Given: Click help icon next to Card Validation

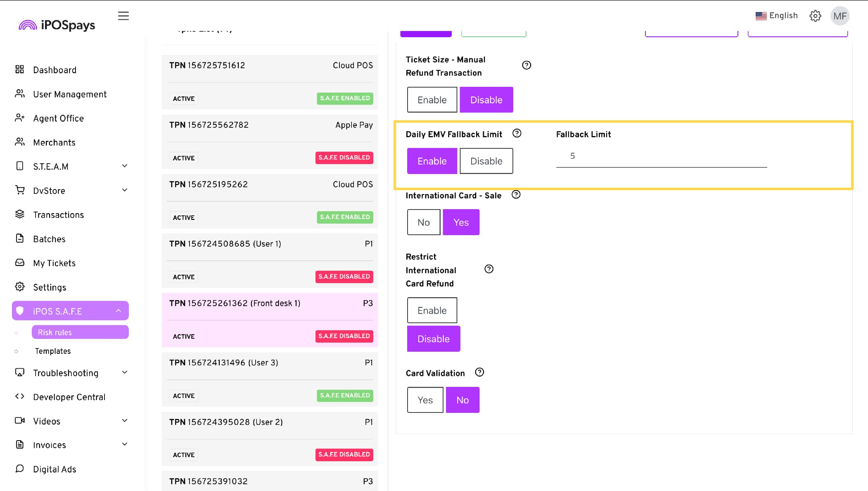Looking at the screenshot, I should (479, 372).
